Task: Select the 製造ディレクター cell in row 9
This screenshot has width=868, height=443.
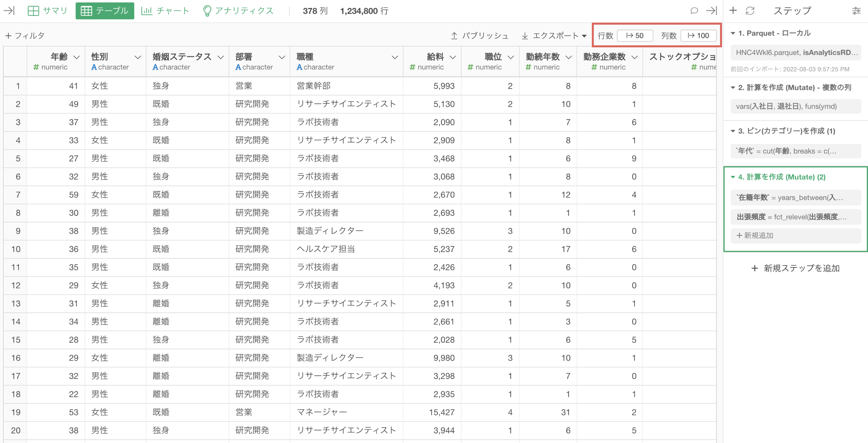Action: pos(346,231)
